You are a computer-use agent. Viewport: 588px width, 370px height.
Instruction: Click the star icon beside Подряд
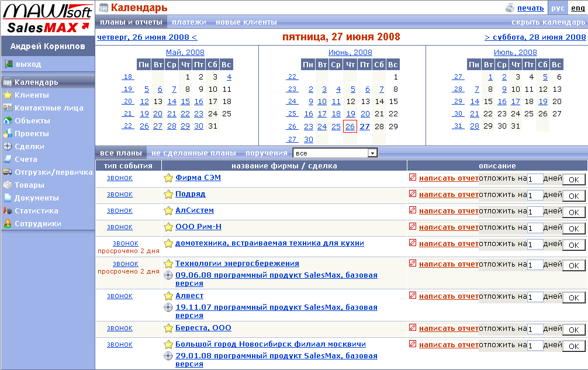tap(168, 194)
